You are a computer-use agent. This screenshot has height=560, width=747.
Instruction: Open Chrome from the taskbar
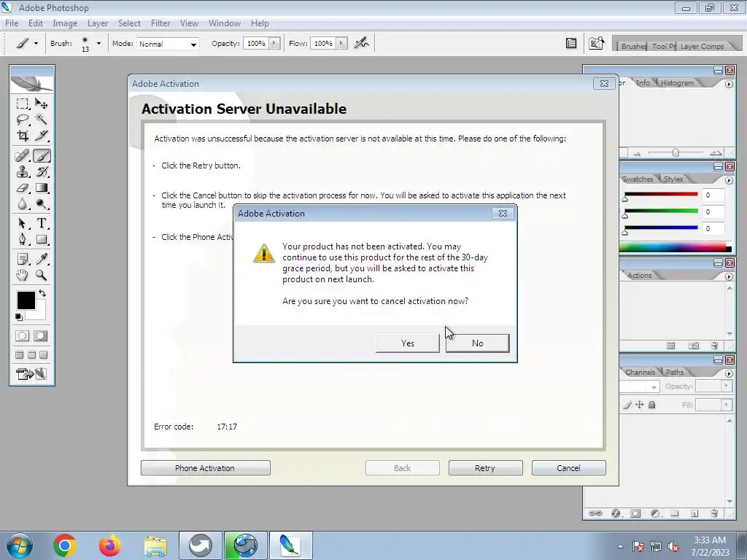click(65, 545)
